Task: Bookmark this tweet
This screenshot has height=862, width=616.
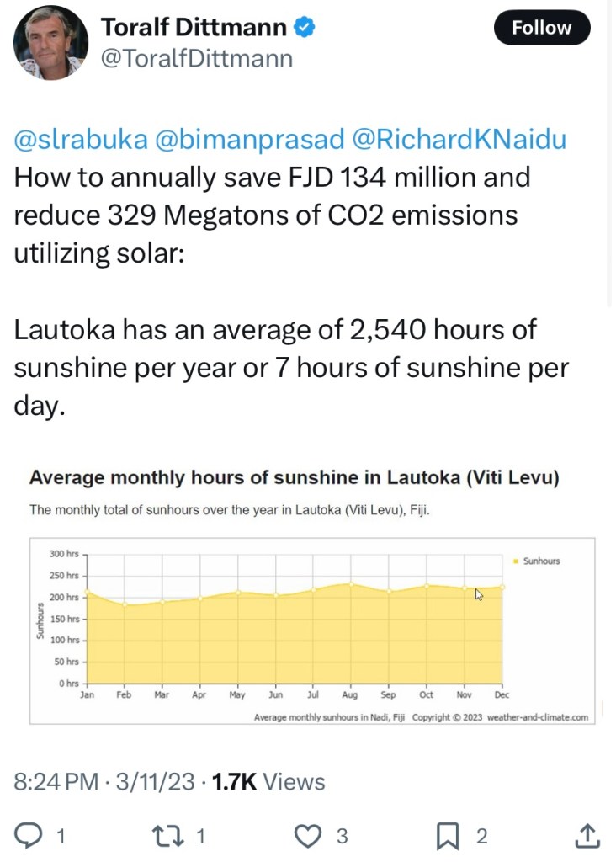Action: pyautogui.click(x=447, y=835)
